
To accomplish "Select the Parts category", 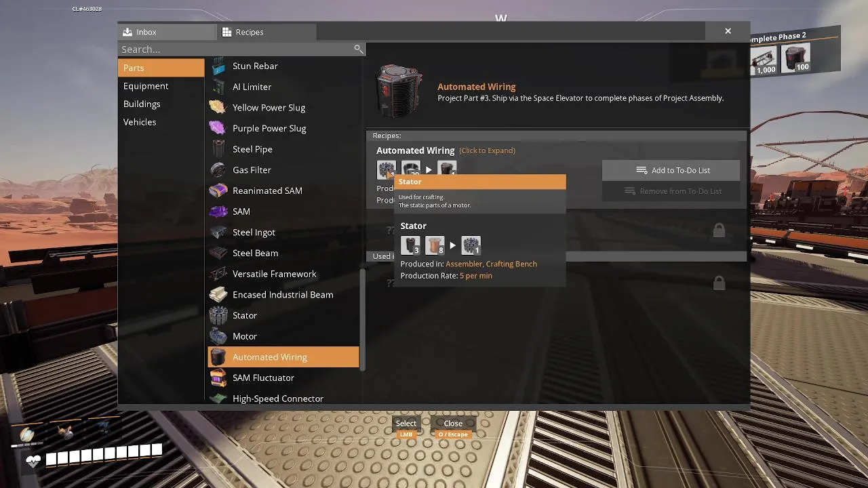I will tap(161, 68).
